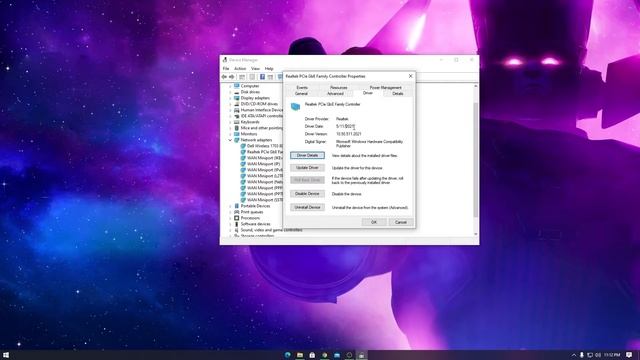
Task: Click the network card icon in Properties dialog
Action: [x=295, y=107]
